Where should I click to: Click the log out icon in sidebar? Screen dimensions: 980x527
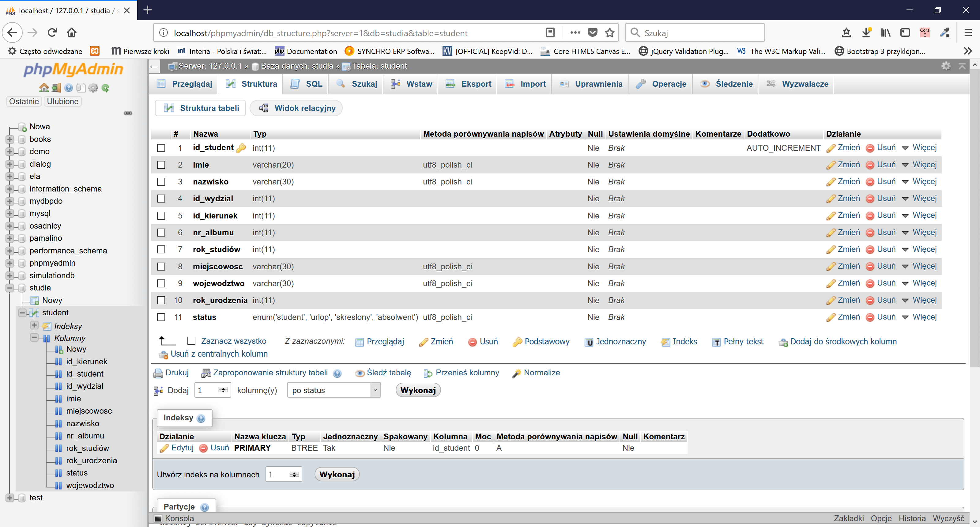tap(56, 88)
